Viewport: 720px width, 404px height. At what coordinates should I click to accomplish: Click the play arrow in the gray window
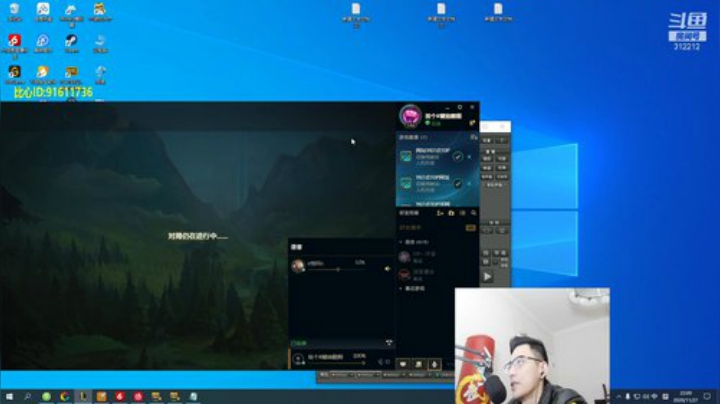488,276
